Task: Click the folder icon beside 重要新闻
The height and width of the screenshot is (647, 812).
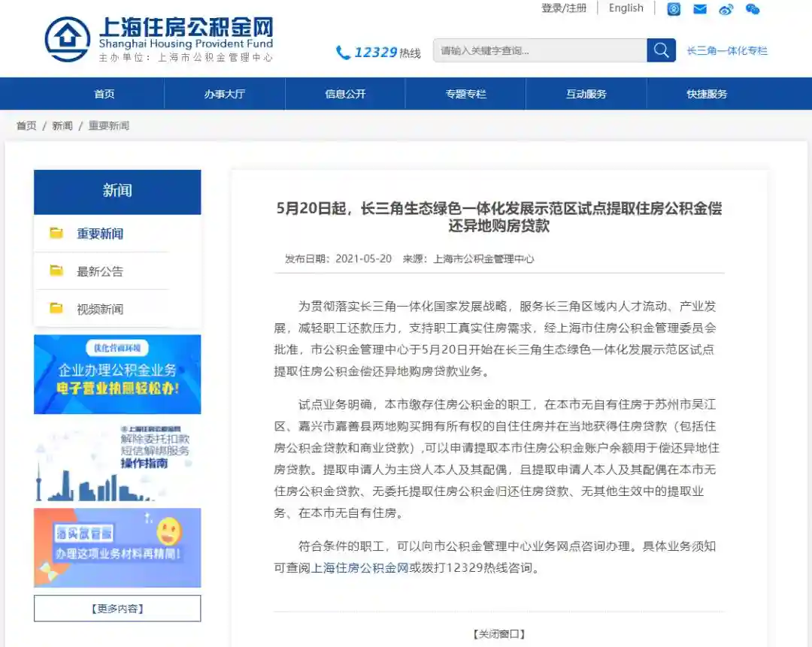Action: point(56,233)
